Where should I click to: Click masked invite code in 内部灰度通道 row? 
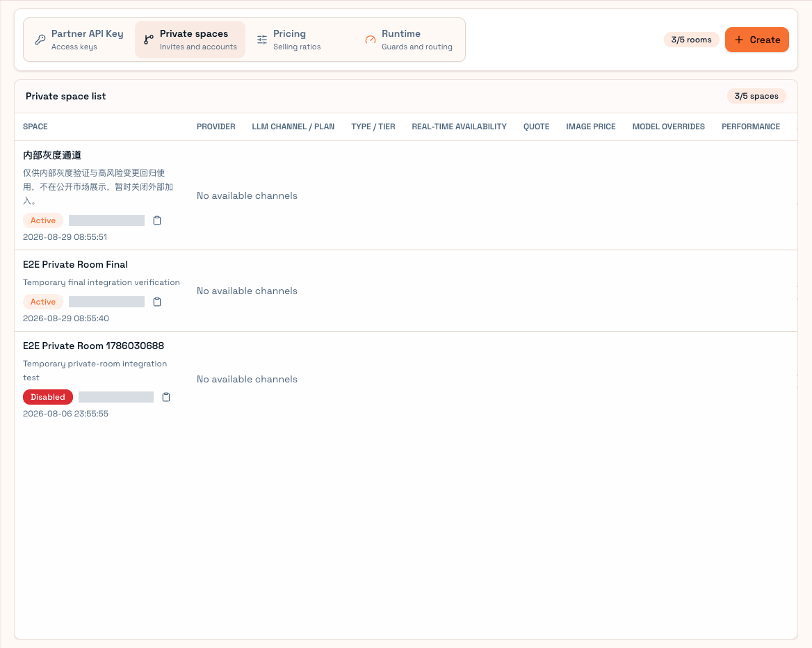(106, 220)
